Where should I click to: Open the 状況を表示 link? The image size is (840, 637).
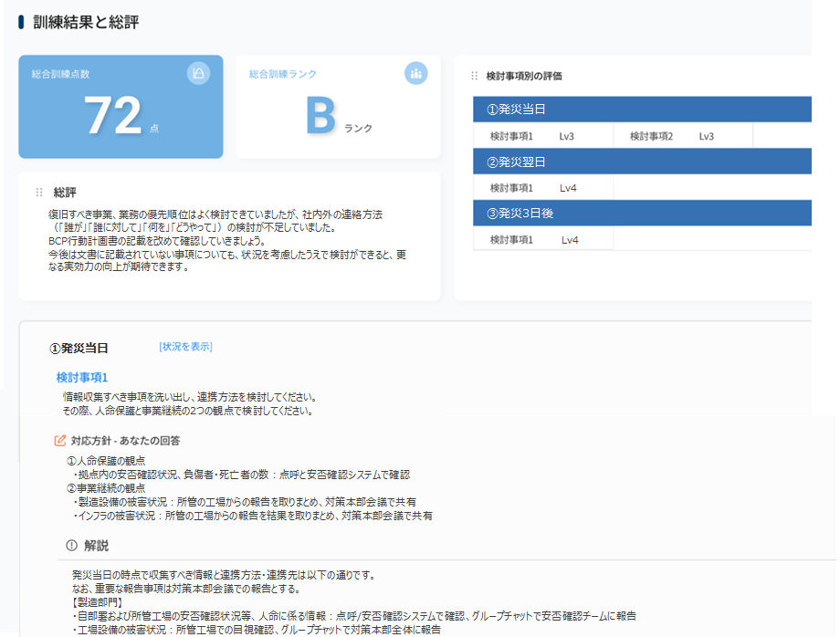click(x=185, y=347)
